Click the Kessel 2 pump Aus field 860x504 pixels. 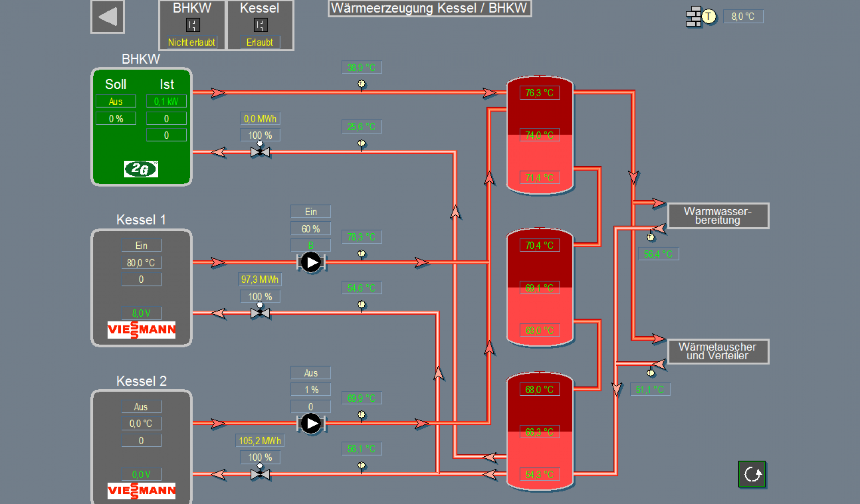tap(310, 373)
